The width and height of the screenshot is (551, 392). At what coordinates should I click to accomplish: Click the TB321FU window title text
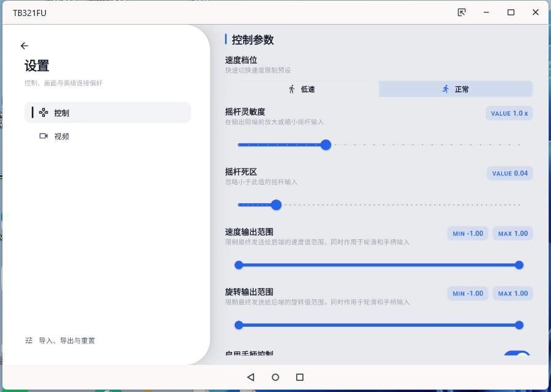(30, 13)
